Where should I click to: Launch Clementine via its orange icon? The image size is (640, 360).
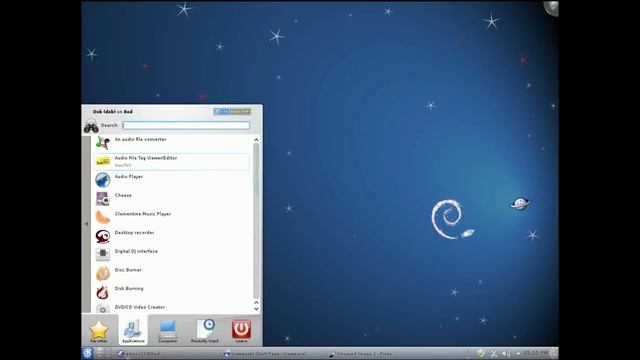coord(102,218)
